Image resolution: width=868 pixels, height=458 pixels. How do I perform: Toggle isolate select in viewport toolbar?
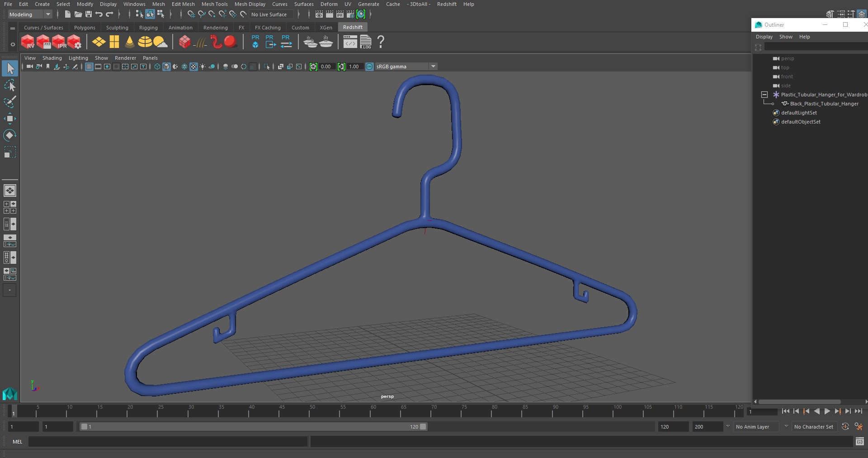click(x=267, y=67)
